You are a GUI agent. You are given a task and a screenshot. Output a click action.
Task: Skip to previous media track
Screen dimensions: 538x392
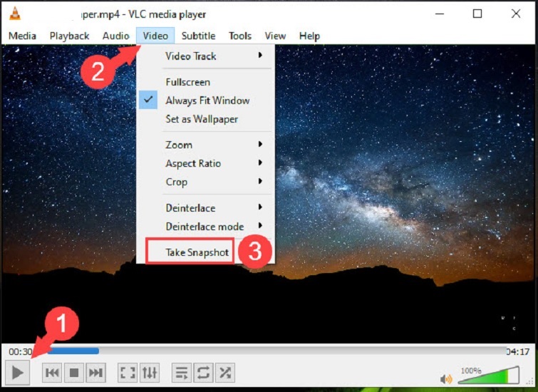click(x=52, y=372)
